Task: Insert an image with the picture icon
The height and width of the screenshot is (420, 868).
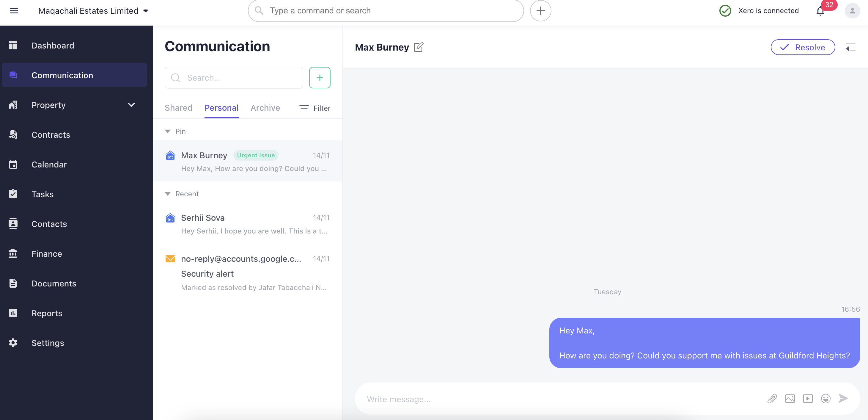Action: pos(790,398)
